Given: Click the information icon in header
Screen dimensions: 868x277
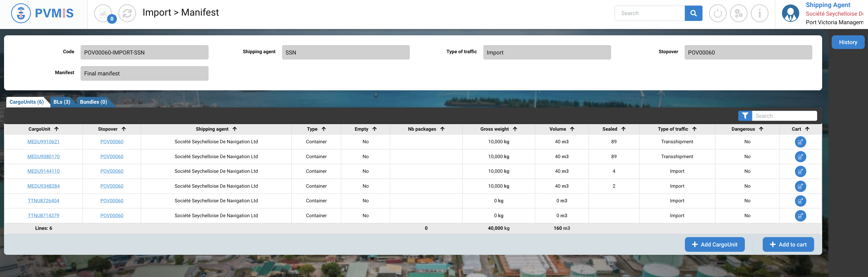Looking at the screenshot, I should coord(759,13).
